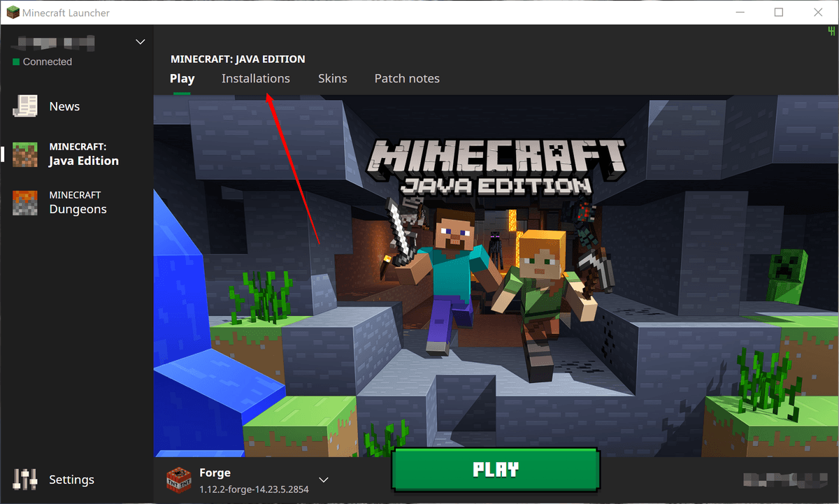839x504 pixels.
Task: Select the Forge 1.12.2 version label
Action: [253, 489]
